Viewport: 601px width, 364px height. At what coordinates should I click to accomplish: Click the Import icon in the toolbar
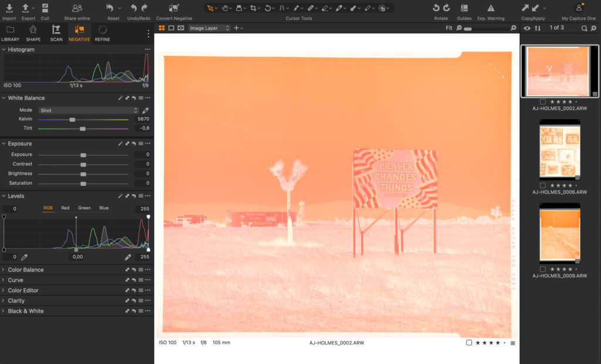click(x=9, y=8)
